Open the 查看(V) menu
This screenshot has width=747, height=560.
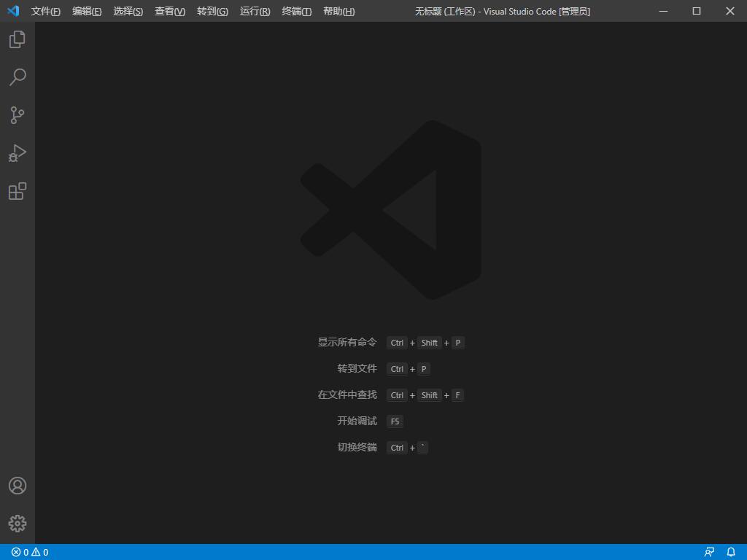[x=170, y=11]
